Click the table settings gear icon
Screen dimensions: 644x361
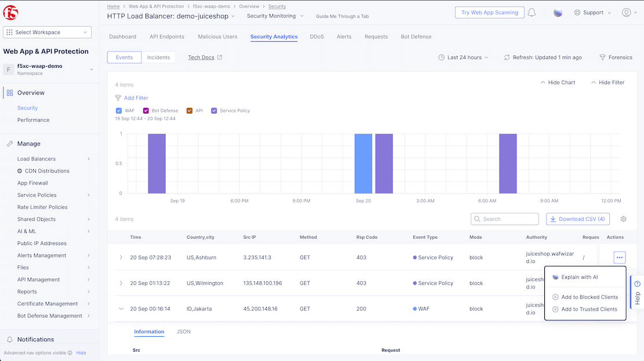click(623, 219)
